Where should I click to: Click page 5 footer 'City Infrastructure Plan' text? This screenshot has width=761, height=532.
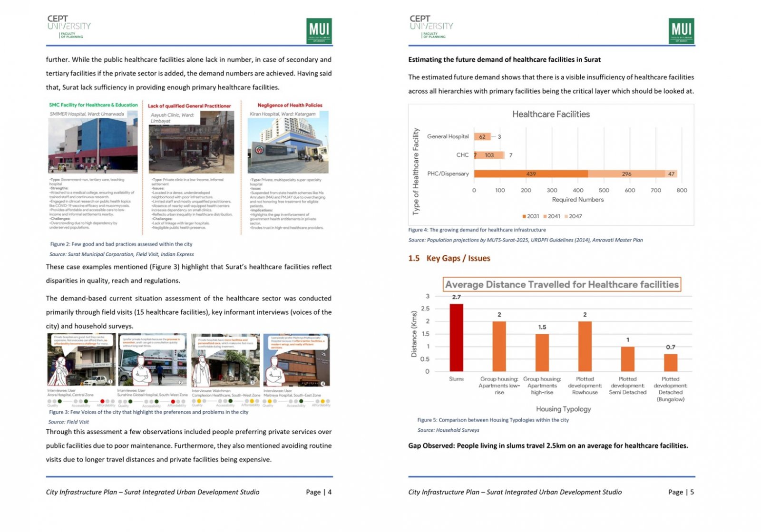(515, 492)
